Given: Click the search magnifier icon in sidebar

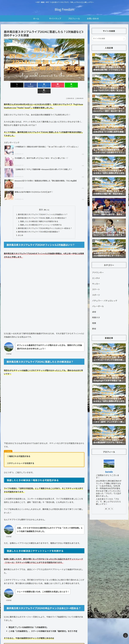Looking at the screenshot, I should click(x=124, y=39).
